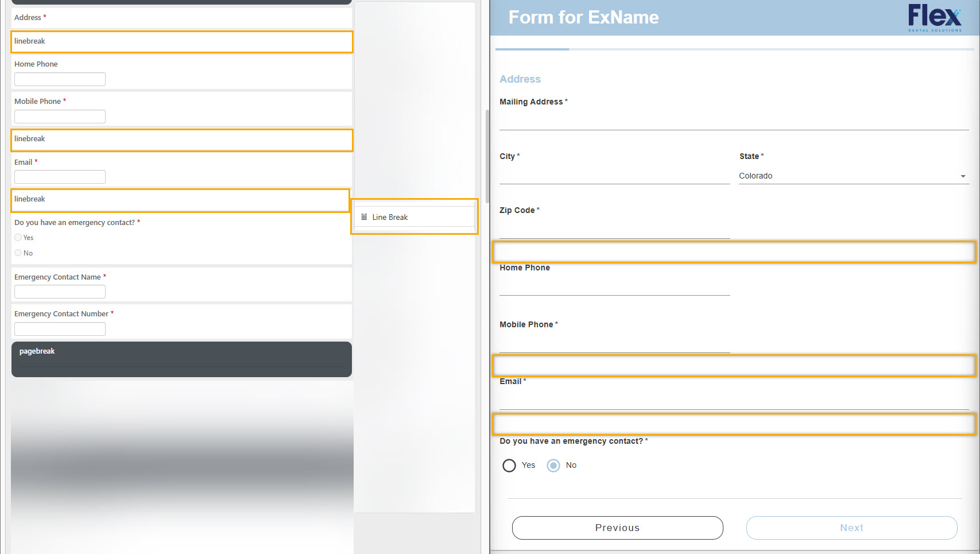
Task: Click the Mobile Phone input in the builder
Action: [60, 117]
